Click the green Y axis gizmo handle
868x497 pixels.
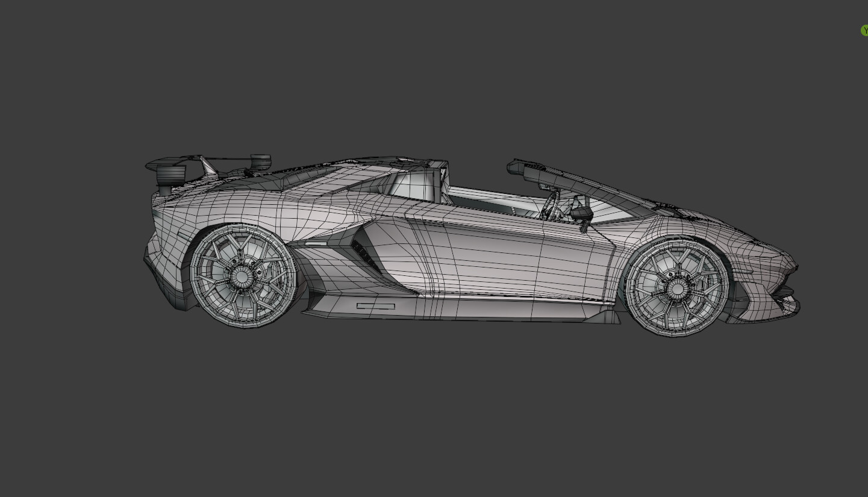pyautogui.click(x=865, y=30)
